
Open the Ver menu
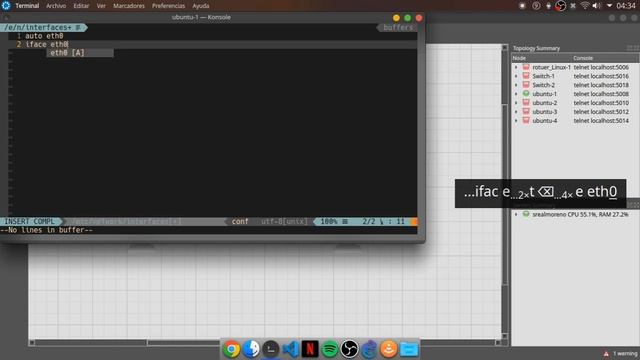pyautogui.click(x=101, y=6)
